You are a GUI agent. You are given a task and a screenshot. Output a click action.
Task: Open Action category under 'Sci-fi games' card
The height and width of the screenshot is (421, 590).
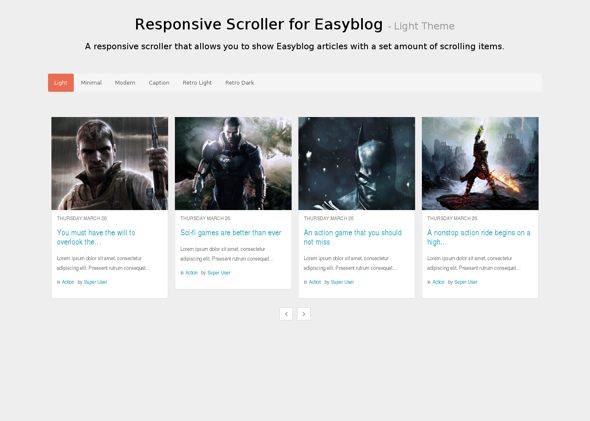[191, 273]
